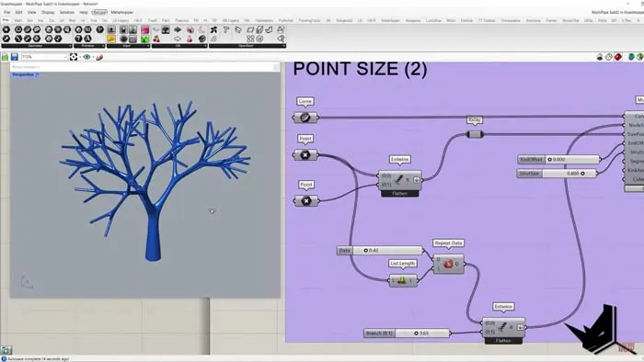The height and width of the screenshot is (362, 644).
Task: Click the yellow Panel icon in Input group
Action: pos(111,39)
